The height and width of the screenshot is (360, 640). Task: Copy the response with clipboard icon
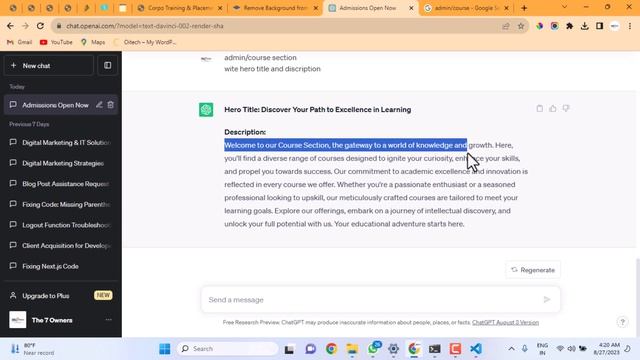pos(540,109)
